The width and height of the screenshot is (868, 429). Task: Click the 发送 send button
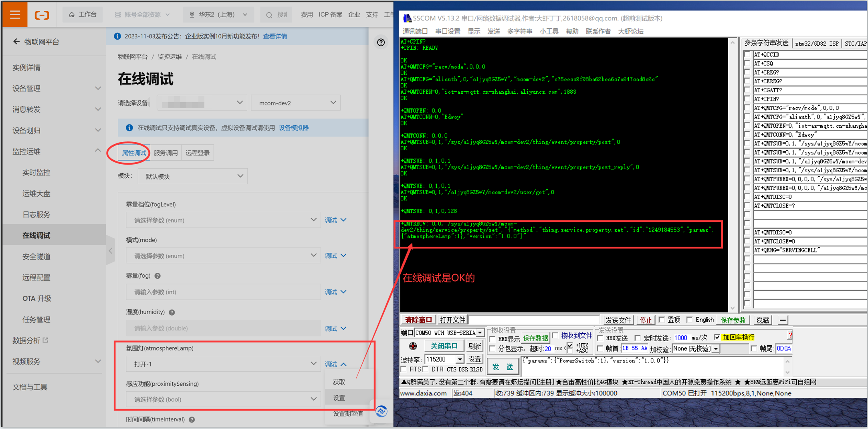503,366
